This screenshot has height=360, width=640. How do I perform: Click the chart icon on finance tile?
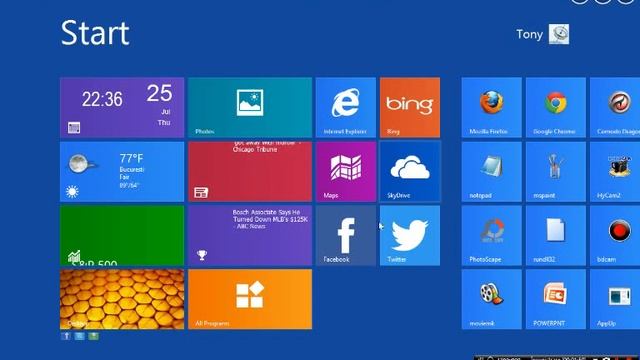74,256
